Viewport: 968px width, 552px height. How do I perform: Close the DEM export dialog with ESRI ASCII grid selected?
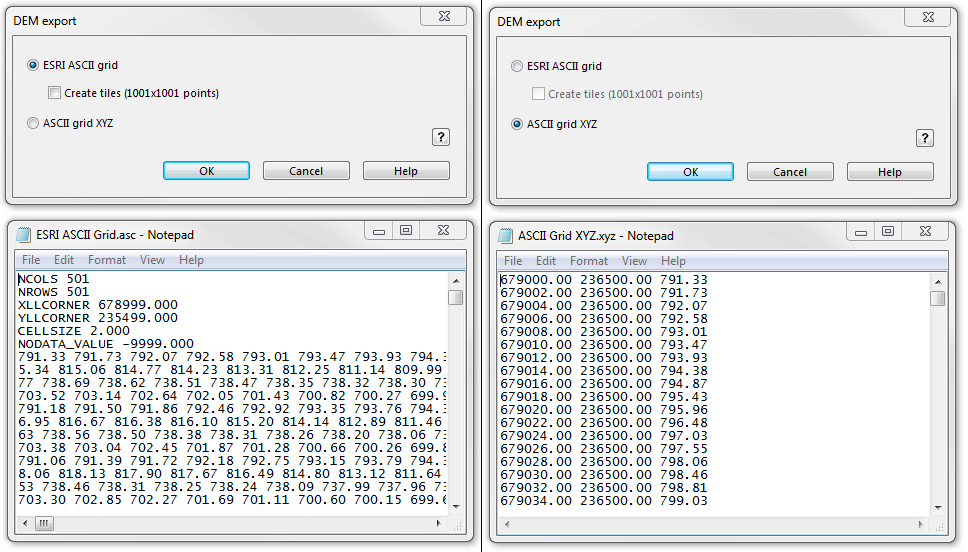[441, 17]
